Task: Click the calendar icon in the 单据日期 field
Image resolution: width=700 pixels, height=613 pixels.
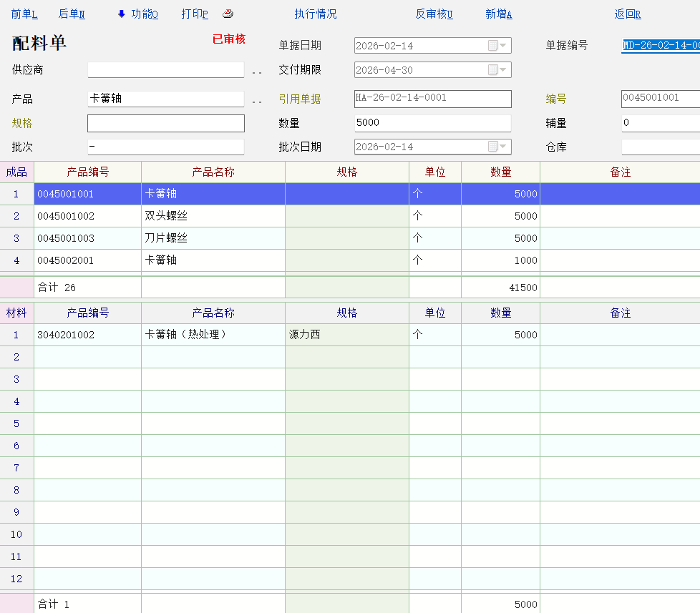Action: click(492, 46)
